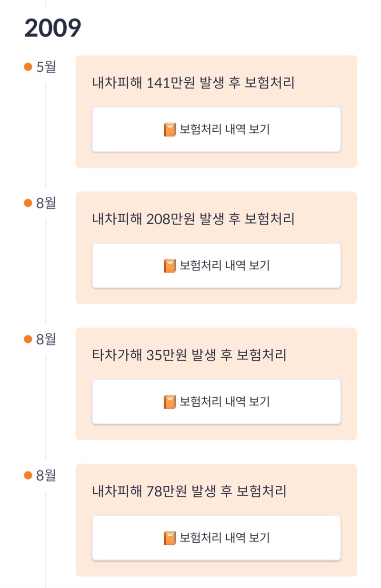Click the orange dot beside 타차가해 35만원 entry
Image resolution: width=381 pixels, height=588 pixels.
[28, 339]
